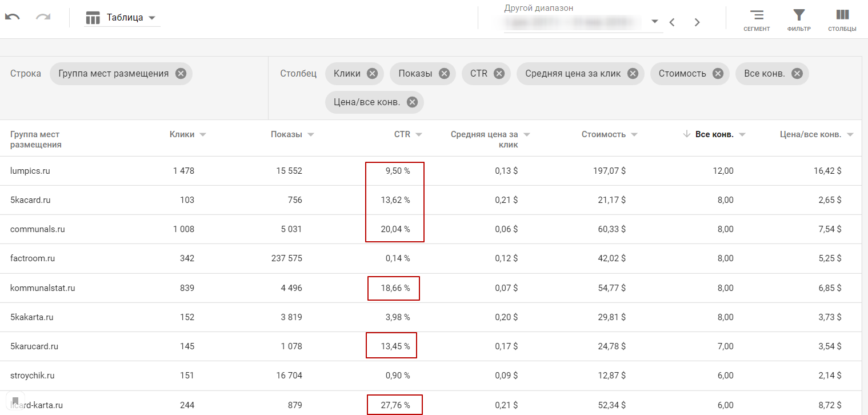Image resolution: width=868 pixels, height=415 pixels.
Task: Remove the Клики column chip
Action: [372, 73]
